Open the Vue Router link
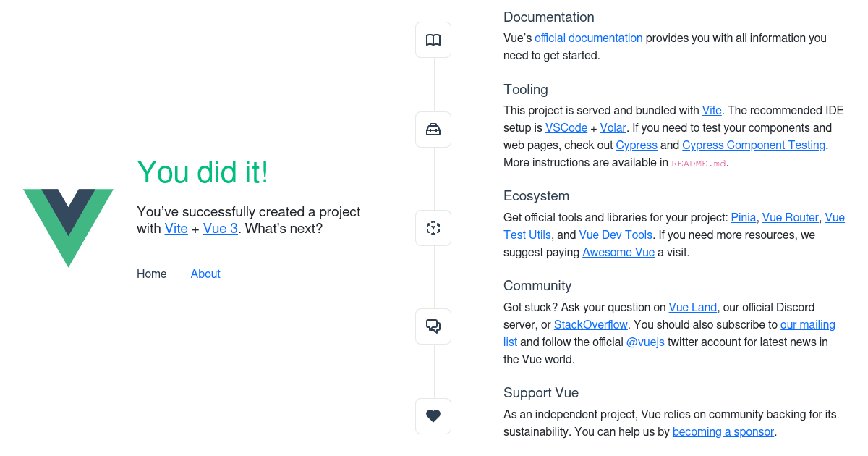Image resolution: width=868 pixels, height=456 pixels. (x=790, y=217)
